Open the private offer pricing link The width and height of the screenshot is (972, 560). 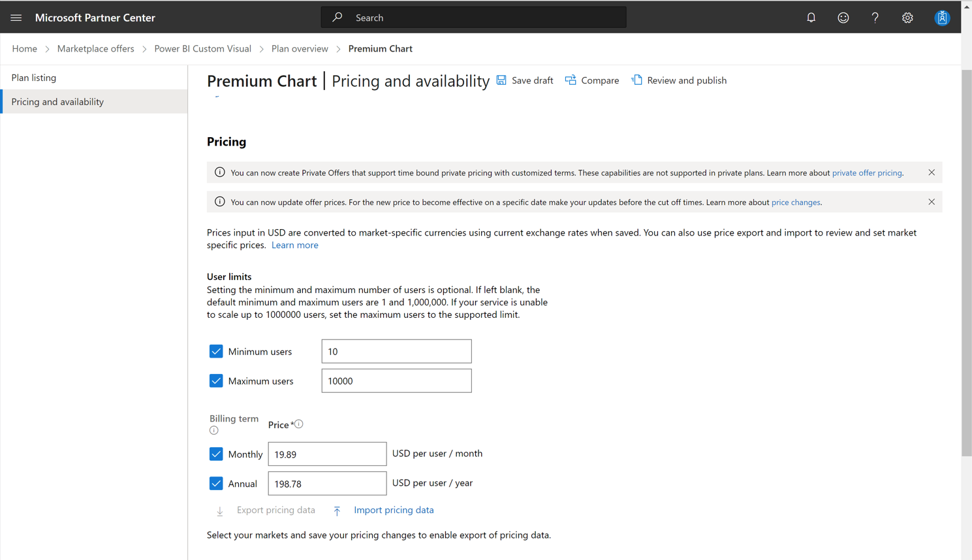point(867,173)
